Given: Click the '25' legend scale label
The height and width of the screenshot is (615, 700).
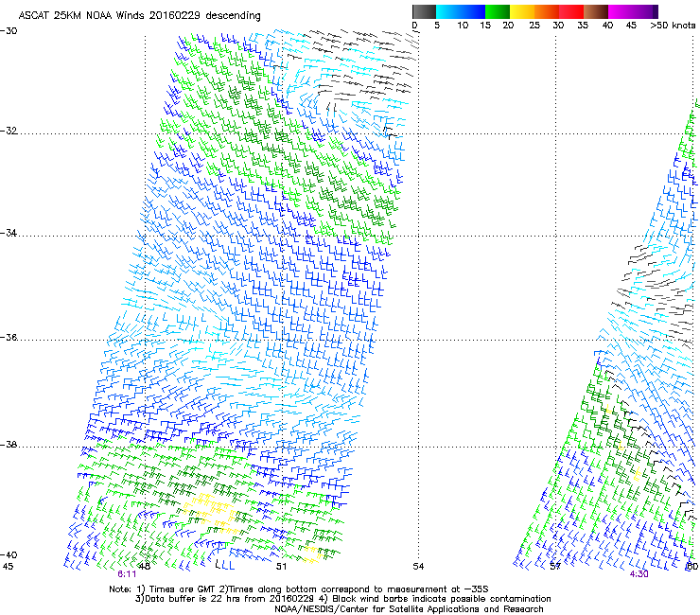Looking at the screenshot, I should [x=534, y=26].
